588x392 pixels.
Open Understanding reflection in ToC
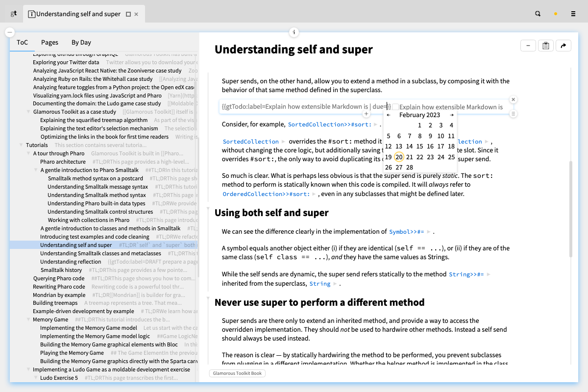tap(71, 262)
